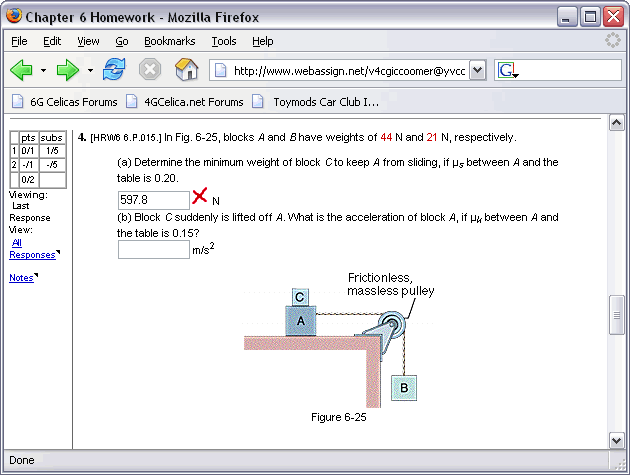This screenshot has height=475, width=630.
Task: Click the 1/5 submissions cell
Action: tap(52, 151)
